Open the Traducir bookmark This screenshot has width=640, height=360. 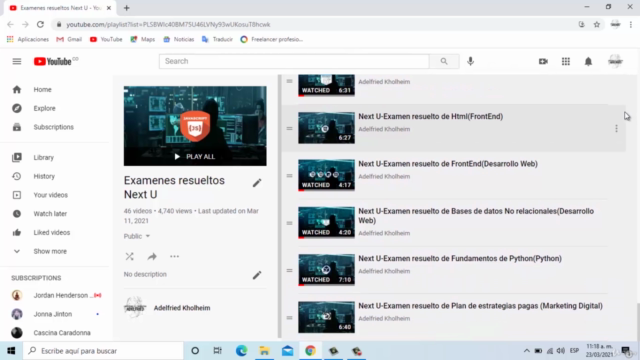click(217, 39)
